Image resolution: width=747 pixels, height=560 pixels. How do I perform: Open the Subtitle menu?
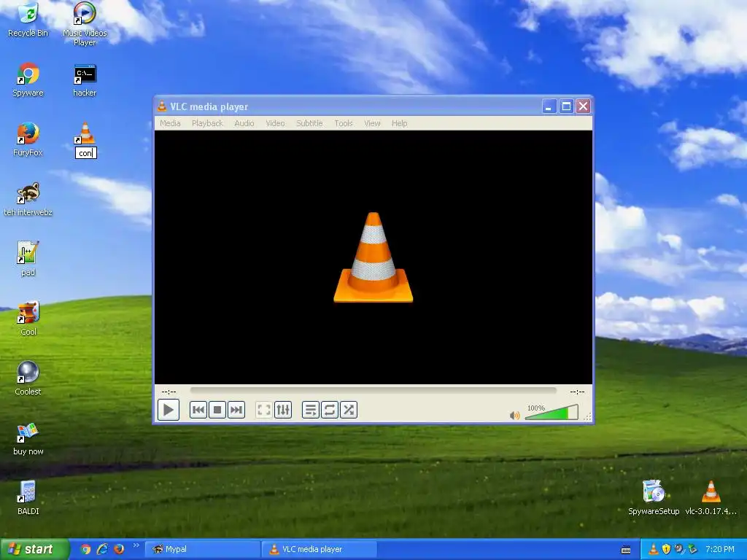coord(309,123)
